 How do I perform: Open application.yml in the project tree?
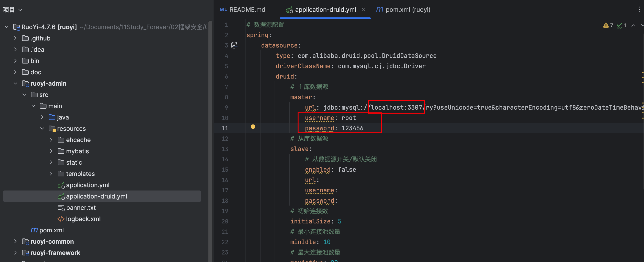(x=88, y=185)
